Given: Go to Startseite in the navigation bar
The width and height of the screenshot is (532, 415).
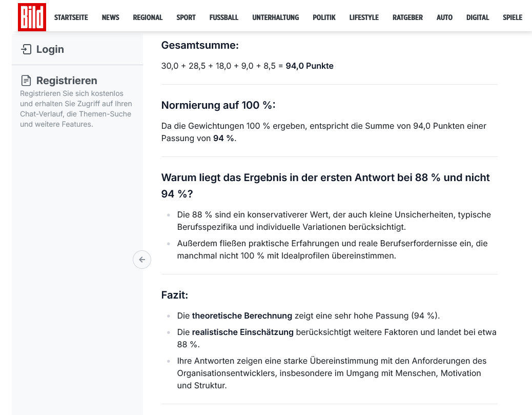Looking at the screenshot, I should pyautogui.click(x=71, y=17).
